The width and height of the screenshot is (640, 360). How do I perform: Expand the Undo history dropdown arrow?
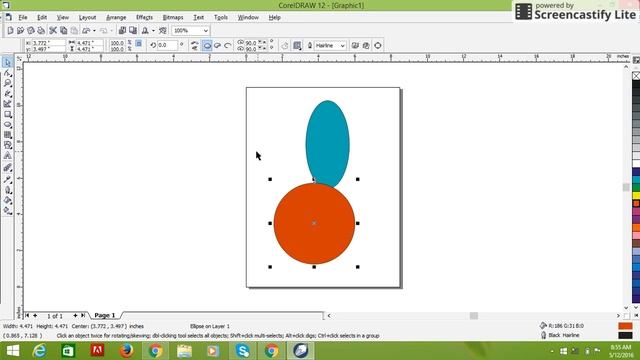(x=94, y=31)
